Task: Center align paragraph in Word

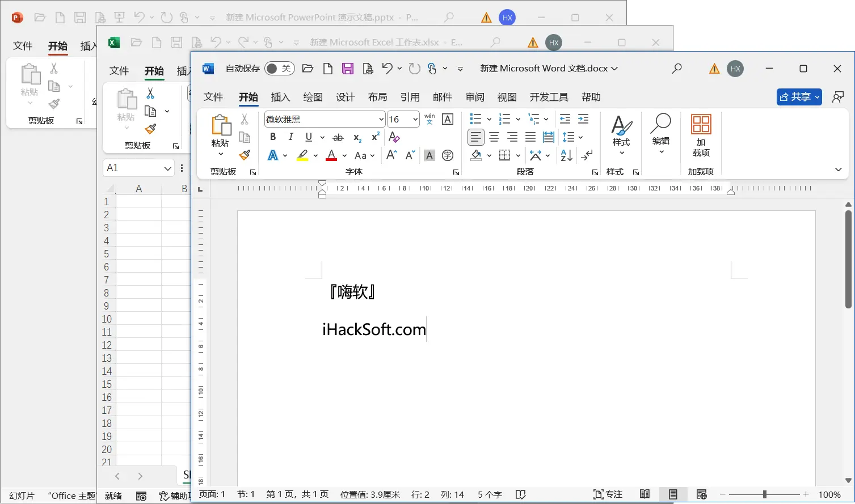Action: point(494,137)
